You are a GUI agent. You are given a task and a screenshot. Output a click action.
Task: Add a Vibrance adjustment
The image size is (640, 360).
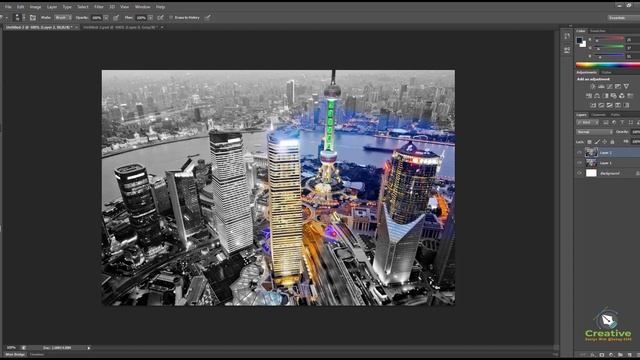626,87
